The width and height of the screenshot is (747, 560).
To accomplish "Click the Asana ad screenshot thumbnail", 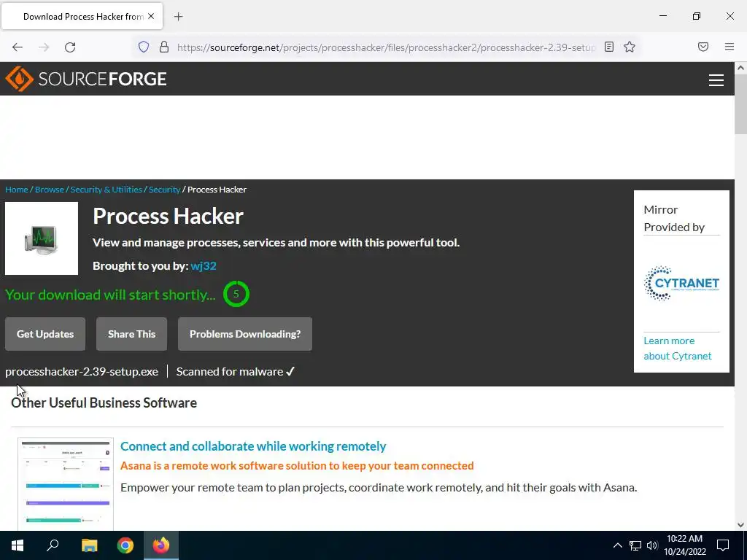I will (x=66, y=484).
